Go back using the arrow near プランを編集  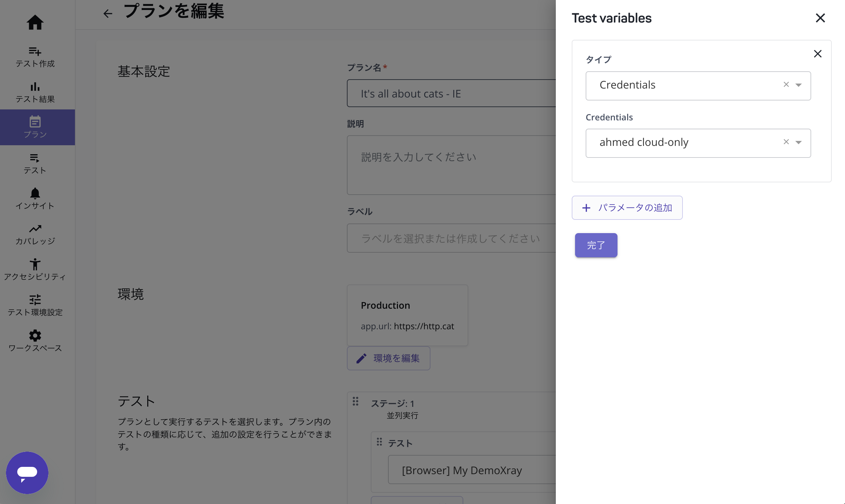click(108, 14)
